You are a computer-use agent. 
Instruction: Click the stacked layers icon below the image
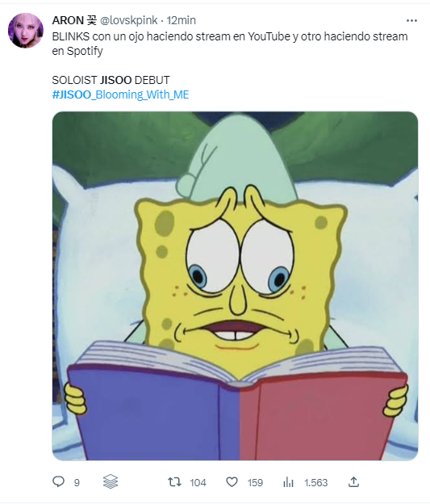111,481
